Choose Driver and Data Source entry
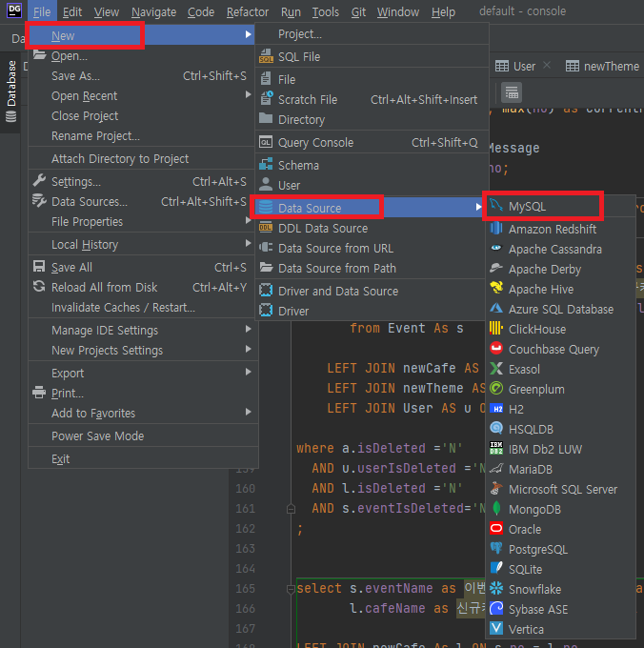The height and width of the screenshot is (648, 644). tap(371, 291)
